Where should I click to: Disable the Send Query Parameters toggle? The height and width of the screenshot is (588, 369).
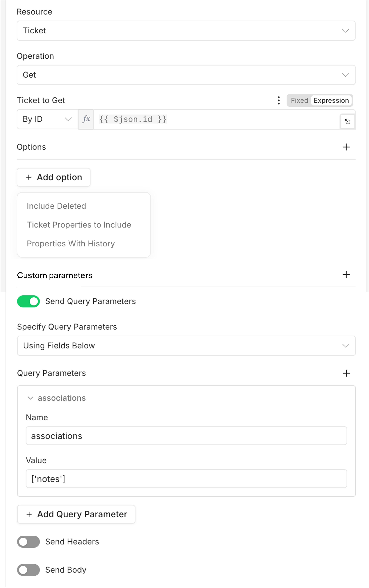tap(28, 301)
